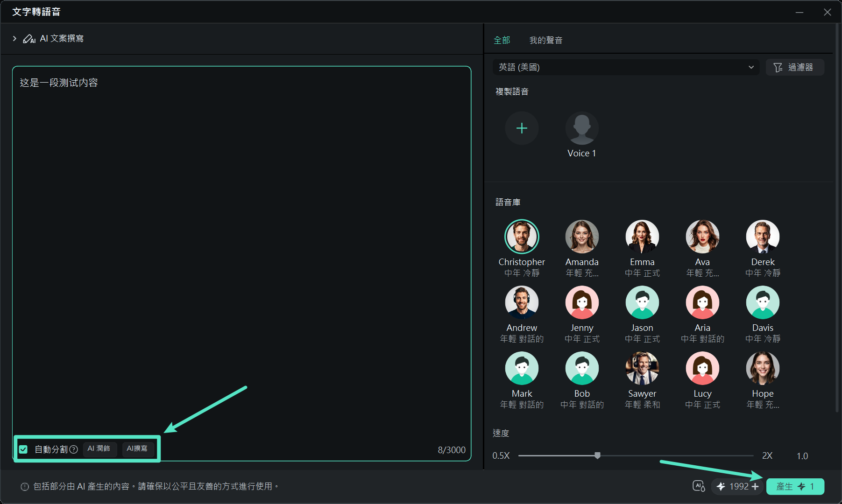Click the speed slider handle
Viewport: 842px width, 504px height.
(597, 455)
